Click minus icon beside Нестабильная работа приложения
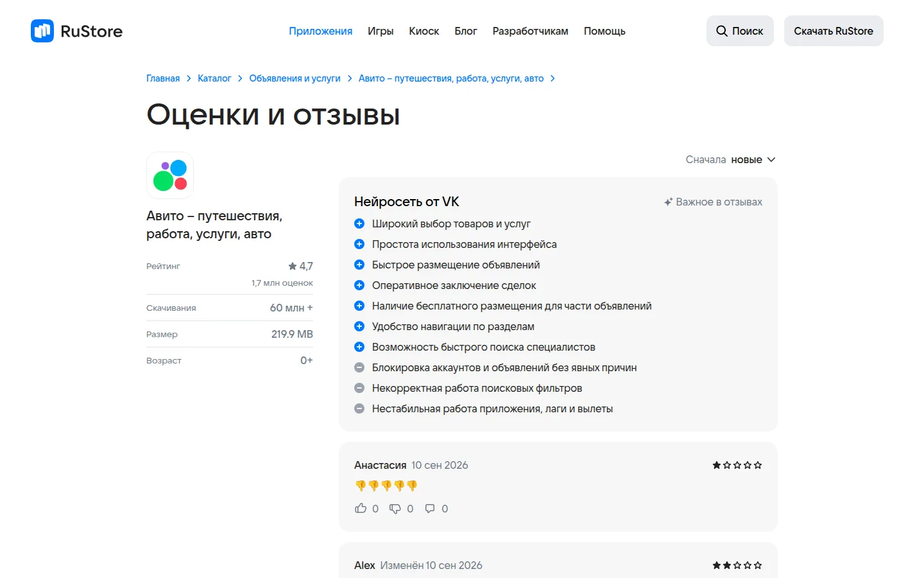The height and width of the screenshot is (578, 924). click(x=359, y=408)
